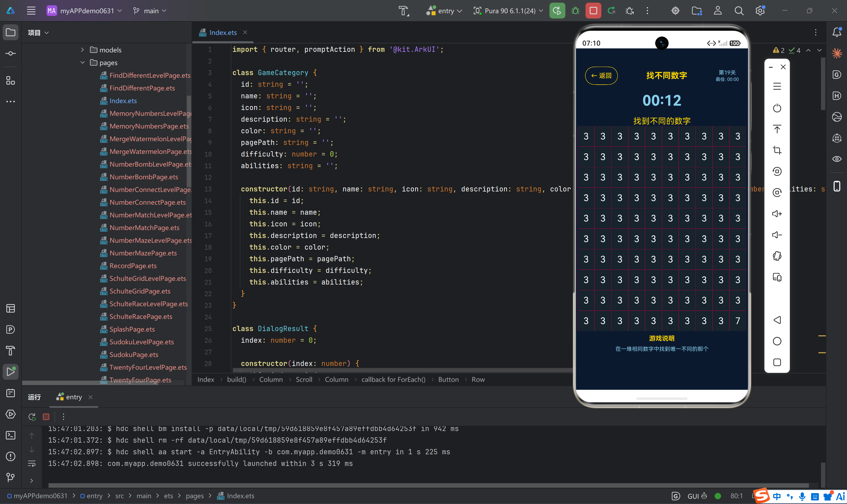Open SudokuPage.ets in project tree
The height and width of the screenshot is (504, 847).
[134, 355]
